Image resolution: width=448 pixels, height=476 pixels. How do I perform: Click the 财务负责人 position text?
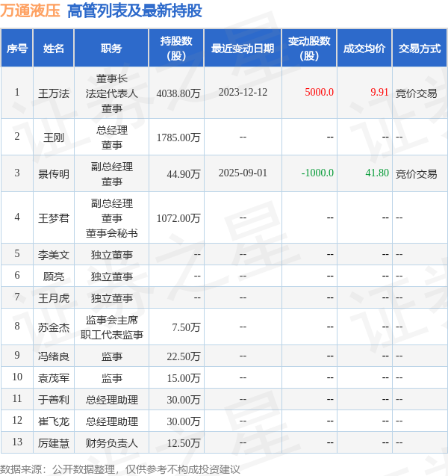click(111, 443)
